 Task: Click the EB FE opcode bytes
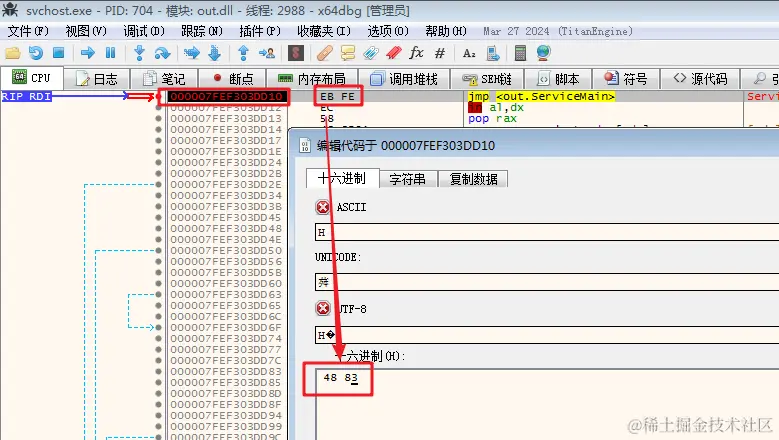tap(338, 96)
